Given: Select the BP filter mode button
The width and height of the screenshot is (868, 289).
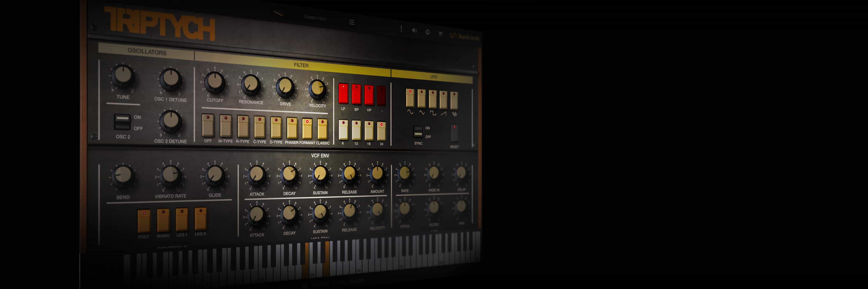Looking at the screenshot, I should [x=356, y=94].
